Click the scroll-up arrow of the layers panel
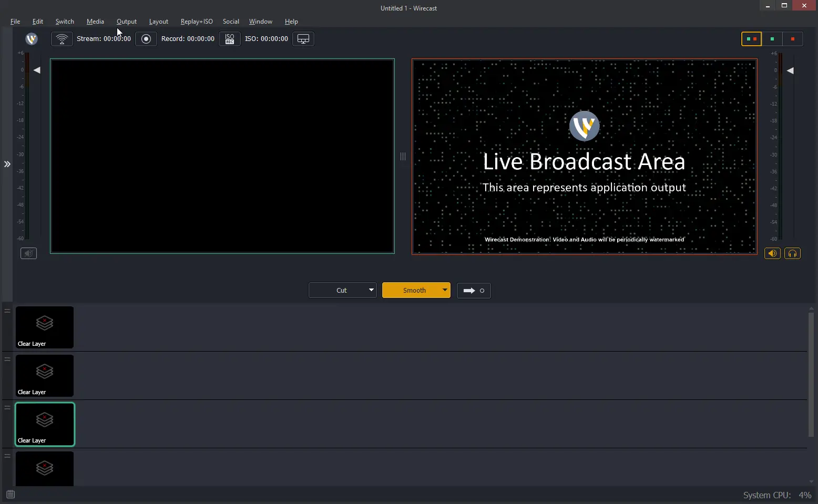818x504 pixels. [811, 308]
